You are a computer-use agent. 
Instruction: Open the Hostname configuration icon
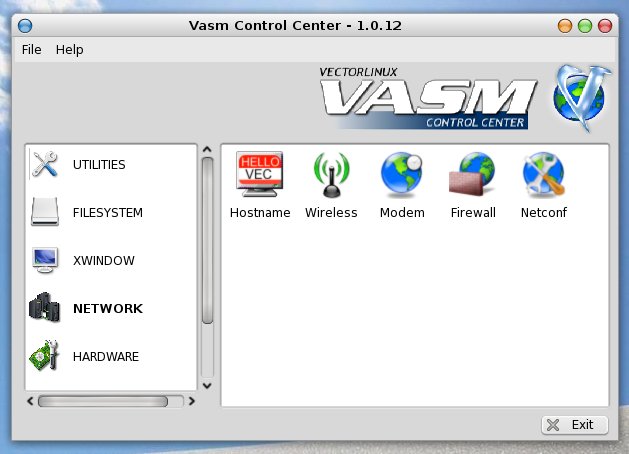(260, 174)
